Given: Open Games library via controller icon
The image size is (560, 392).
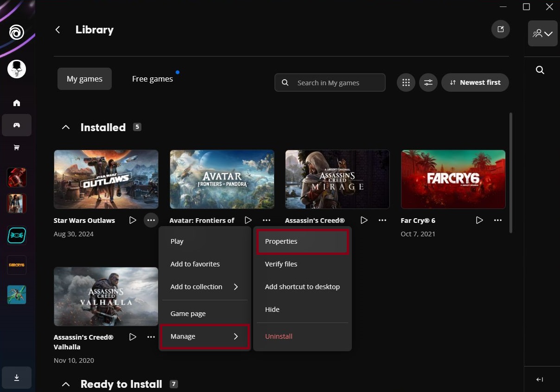Looking at the screenshot, I should point(17,125).
